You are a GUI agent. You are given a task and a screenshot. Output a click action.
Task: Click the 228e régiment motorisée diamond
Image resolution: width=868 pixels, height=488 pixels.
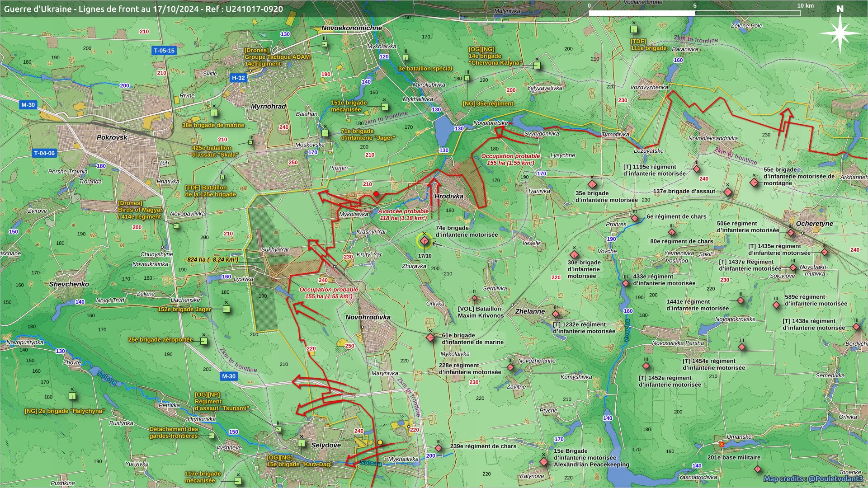[511, 367]
